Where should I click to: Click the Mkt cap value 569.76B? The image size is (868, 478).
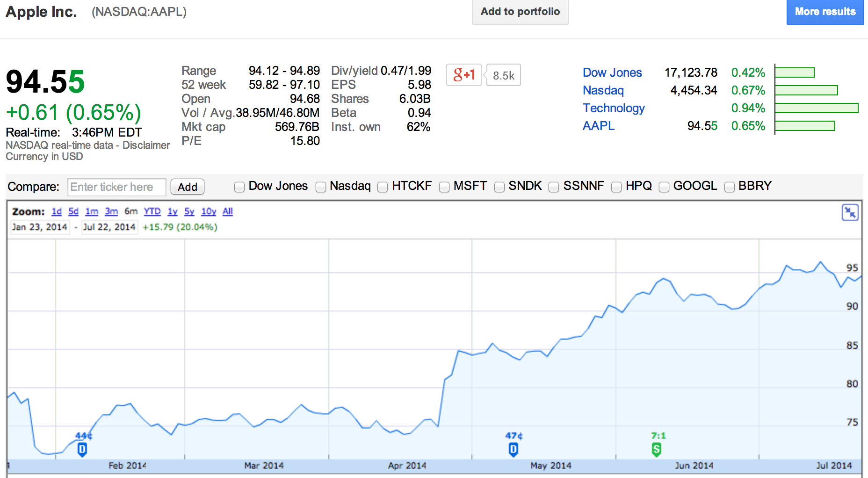[297, 127]
